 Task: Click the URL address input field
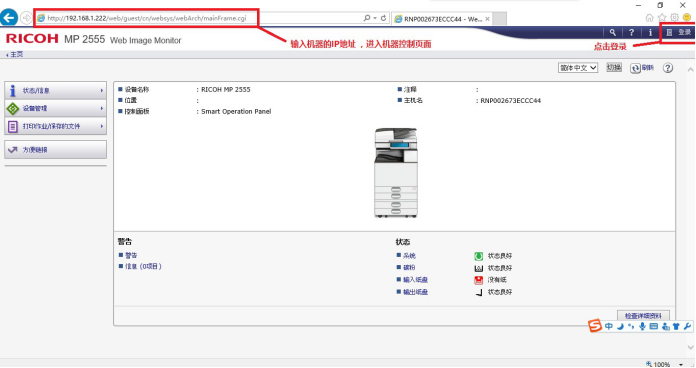(200, 18)
